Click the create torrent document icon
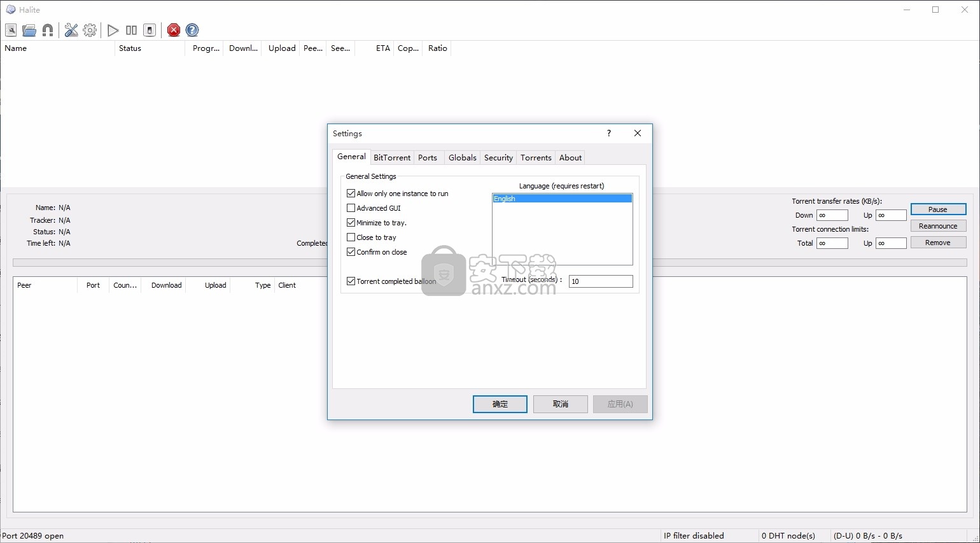 coord(11,30)
